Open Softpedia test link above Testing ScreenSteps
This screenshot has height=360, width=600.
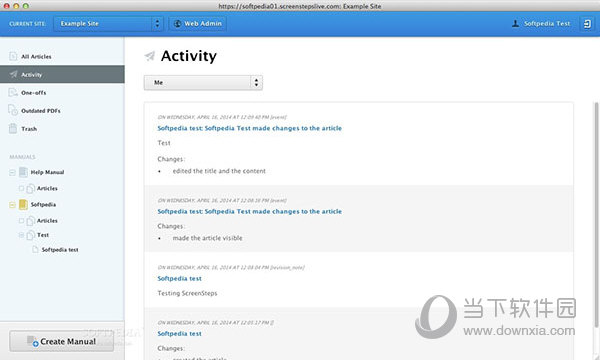click(x=179, y=279)
